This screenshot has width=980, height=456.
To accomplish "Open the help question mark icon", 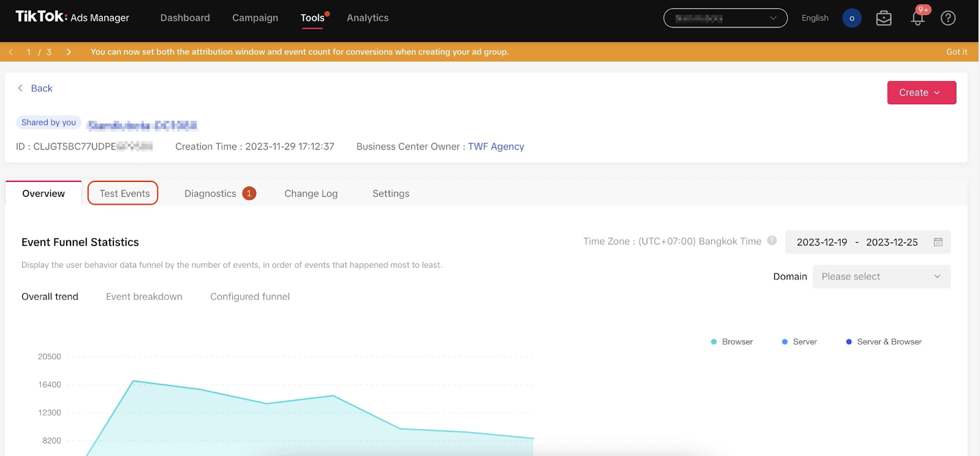I will (948, 18).
